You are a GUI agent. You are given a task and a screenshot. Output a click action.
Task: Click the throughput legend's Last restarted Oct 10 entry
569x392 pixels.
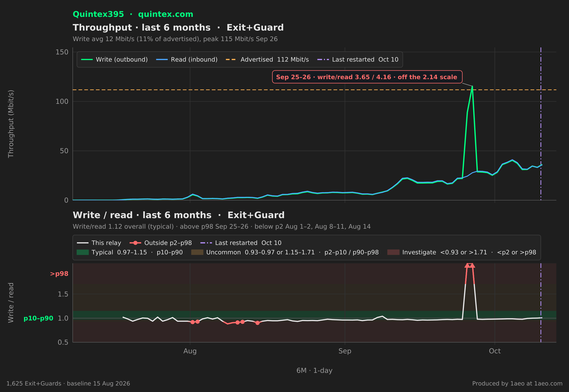358,60
